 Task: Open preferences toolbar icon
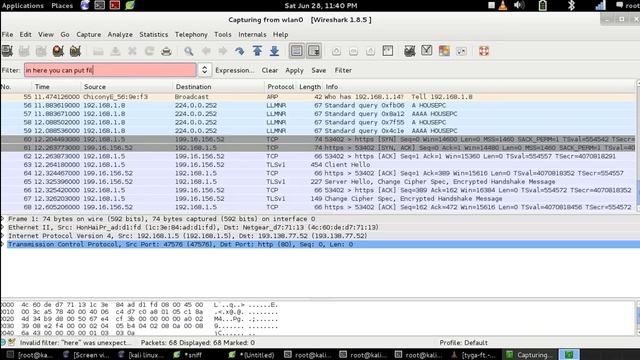click(461, 51)
